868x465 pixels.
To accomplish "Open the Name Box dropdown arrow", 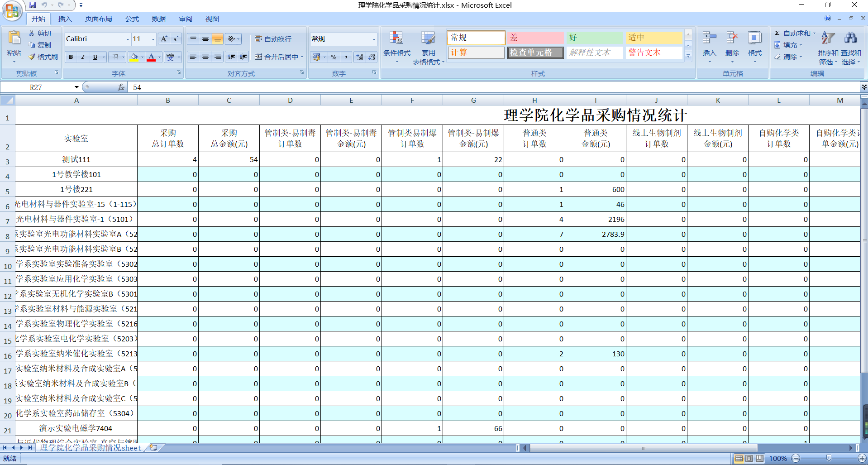I will [x=76, y=87].
